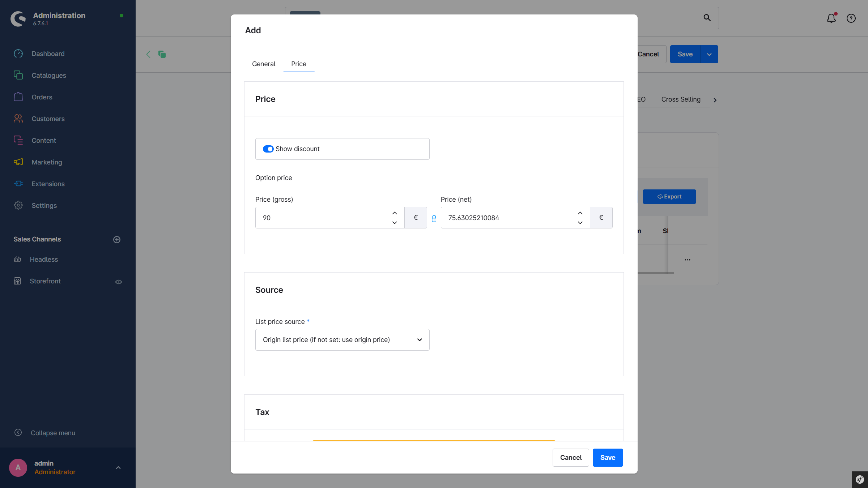Viewport: 868px width, 488px height.
Task: Select the Price tab
Action: (x=298, y=64)
